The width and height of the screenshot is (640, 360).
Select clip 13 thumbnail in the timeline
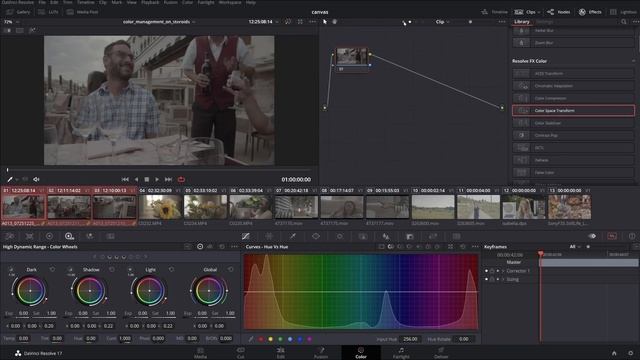coord(569,207)
